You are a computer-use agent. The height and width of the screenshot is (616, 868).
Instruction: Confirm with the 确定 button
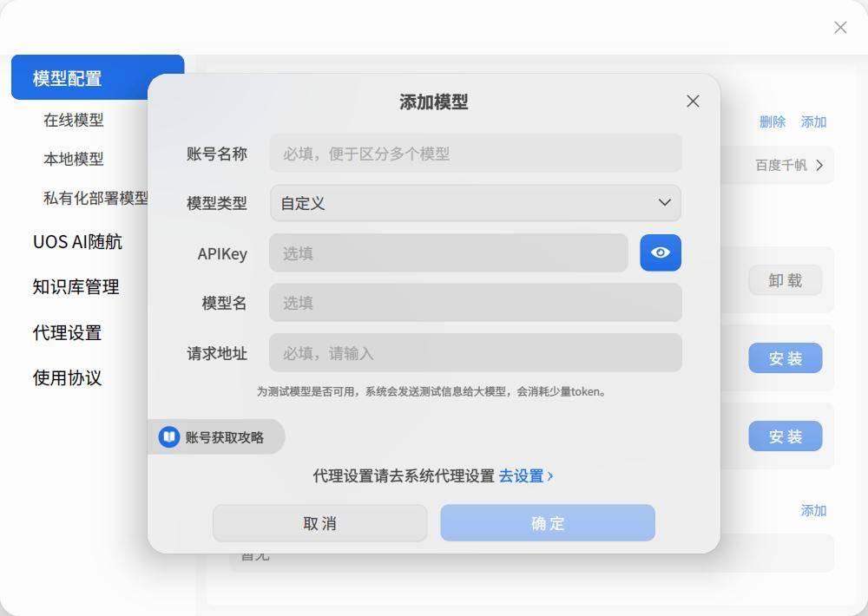pos(548,523)
